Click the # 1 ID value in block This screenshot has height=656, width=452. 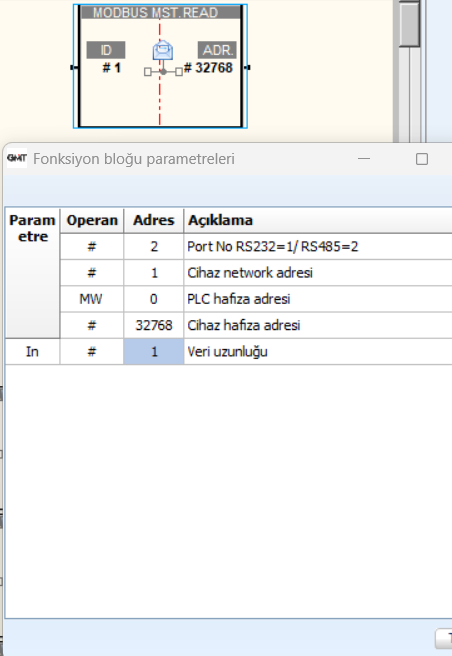[x=112, y=68]
